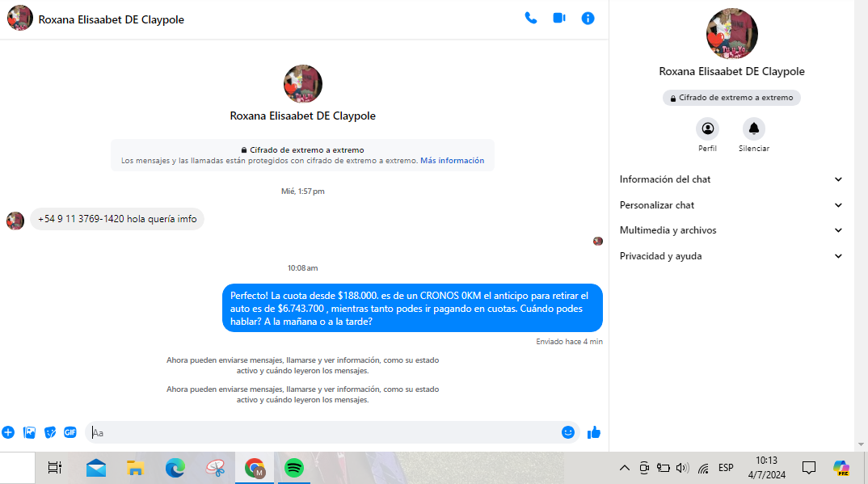Image resolution: width=868 pixels, height=484 pixels.
Task: Click Roxana's large profile picture in sidebar
Action: coord(731,33)
